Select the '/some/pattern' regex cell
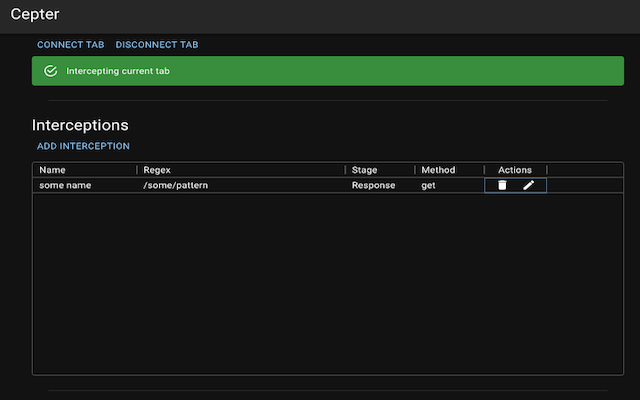Viewport: 640px width, 400px height. coord(175,185)
